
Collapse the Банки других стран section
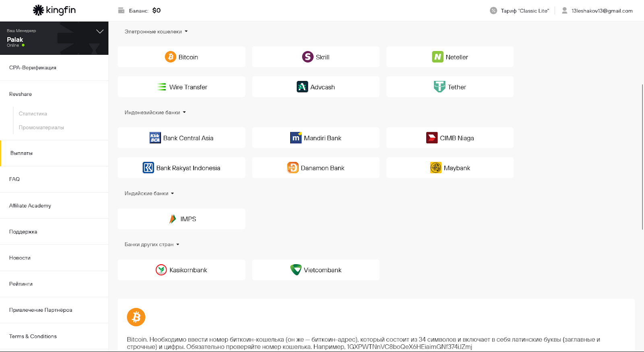click(152, 244)
